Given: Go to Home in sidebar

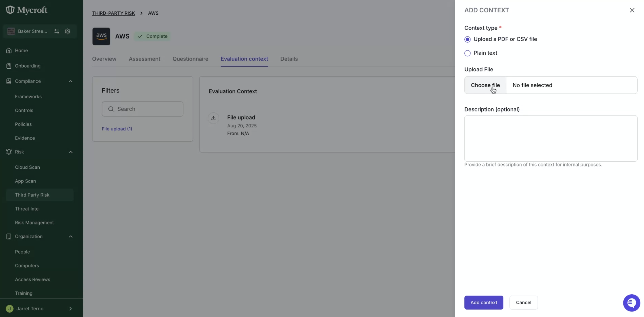Looking at the screenshot, I should [x=21, y=50].
